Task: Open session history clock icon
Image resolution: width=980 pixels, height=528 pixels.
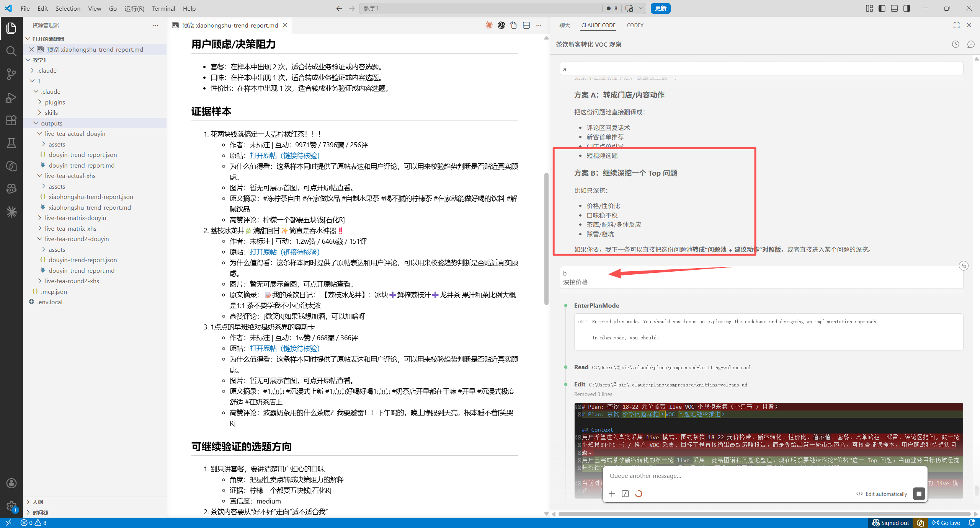Action: click(955, 44)
